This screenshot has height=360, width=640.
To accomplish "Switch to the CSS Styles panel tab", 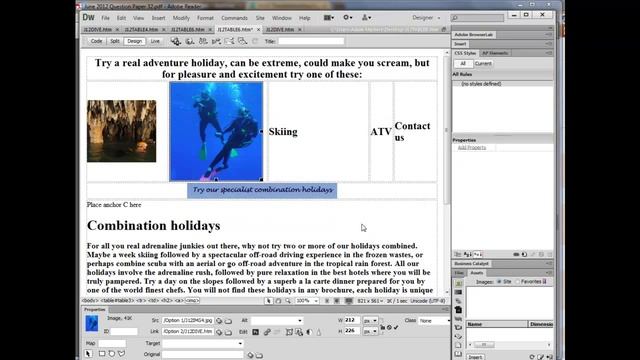I will pyautogui.click(x=465, y=53).
